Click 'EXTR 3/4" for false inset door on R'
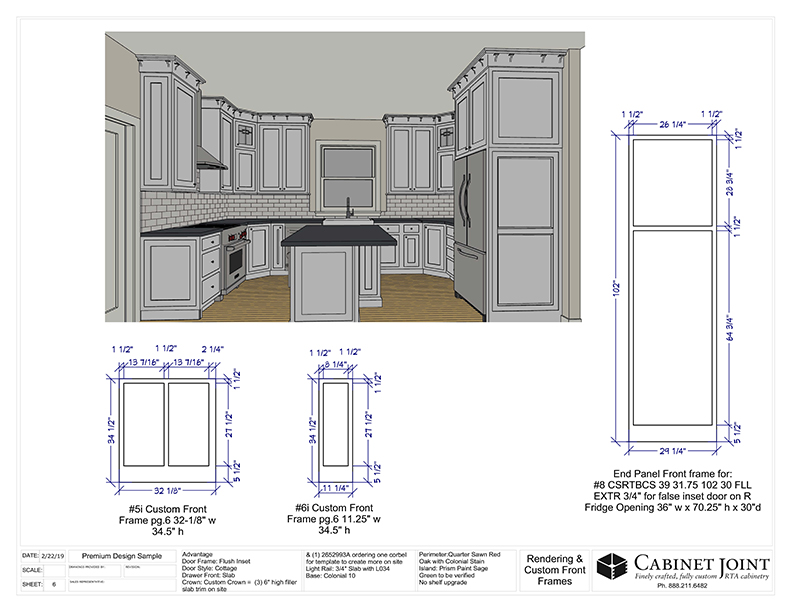792x612 pixels. (x=672, y=496)
